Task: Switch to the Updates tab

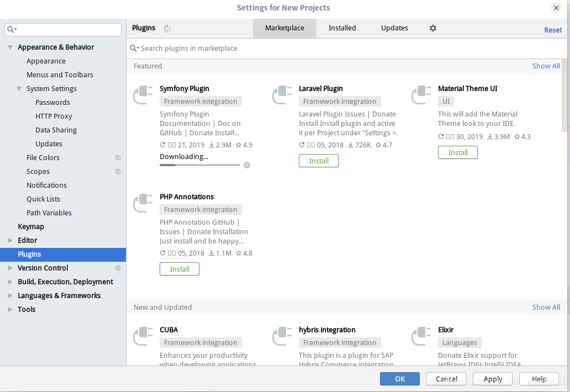Action: [394, 28]
